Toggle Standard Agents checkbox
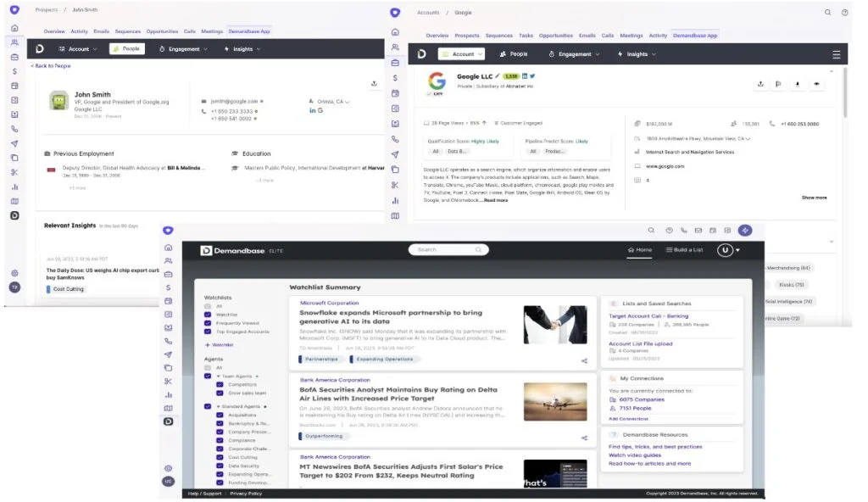 (x=208, y=406)
